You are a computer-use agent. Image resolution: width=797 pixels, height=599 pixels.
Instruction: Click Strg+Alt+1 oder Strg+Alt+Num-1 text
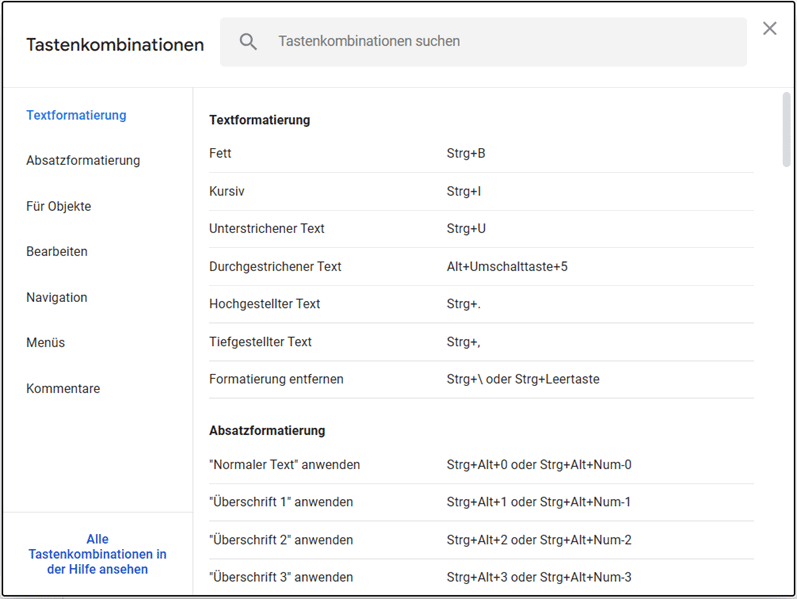(x=539, y=502)
